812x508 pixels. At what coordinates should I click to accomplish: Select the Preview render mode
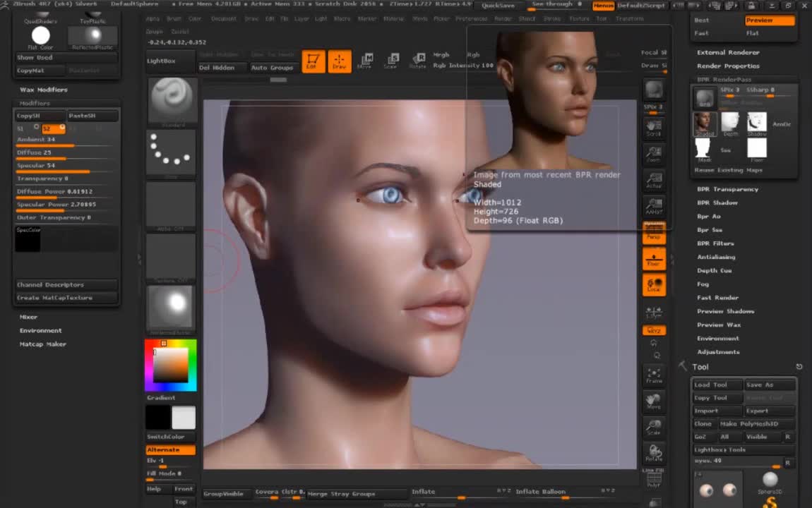coord(770,20)
